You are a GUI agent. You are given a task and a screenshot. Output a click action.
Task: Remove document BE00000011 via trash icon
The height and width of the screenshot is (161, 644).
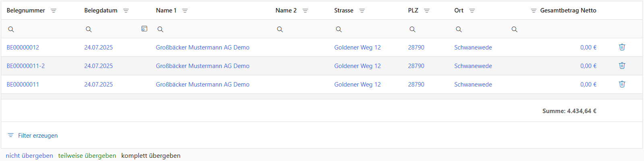pos(622,84)
